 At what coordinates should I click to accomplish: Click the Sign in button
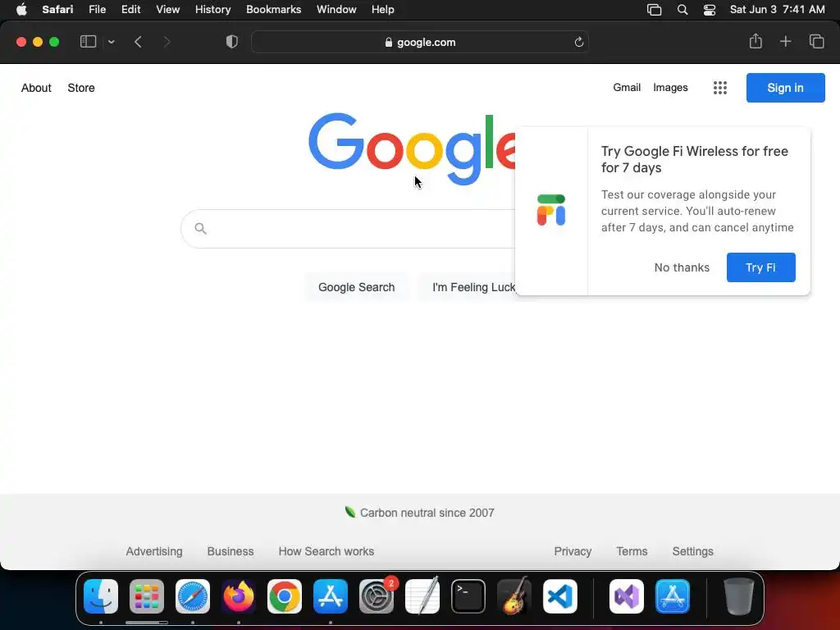[x=785, y=88]
